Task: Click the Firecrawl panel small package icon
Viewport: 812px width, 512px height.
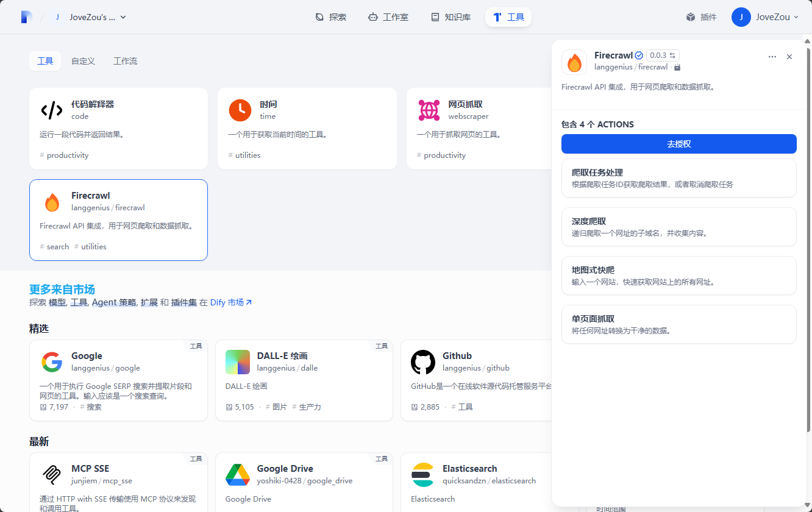Action: 677,67
